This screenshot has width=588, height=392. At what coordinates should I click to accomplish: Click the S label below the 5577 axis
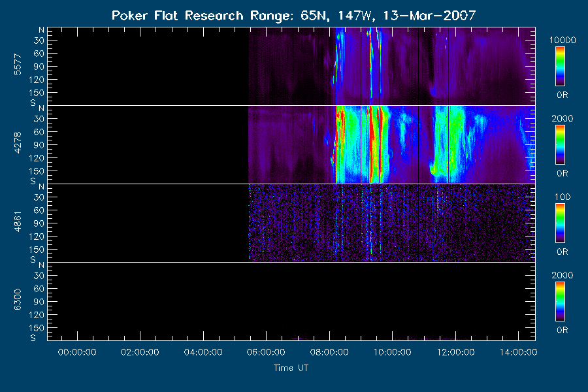pyautogui.click(x=33, y=103)
